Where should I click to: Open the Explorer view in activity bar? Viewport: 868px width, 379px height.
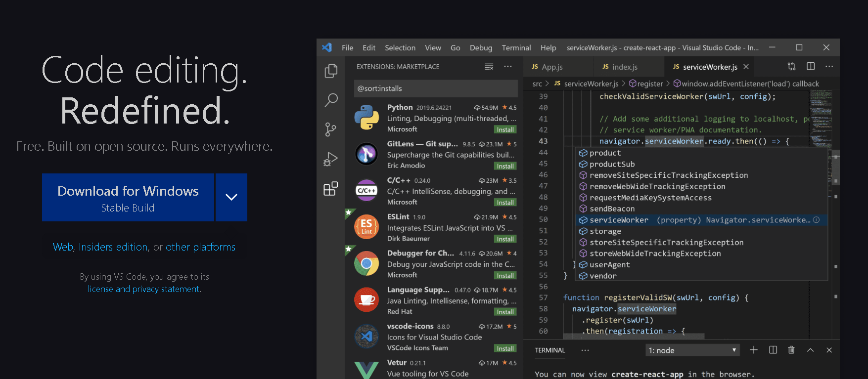[331, 71]
